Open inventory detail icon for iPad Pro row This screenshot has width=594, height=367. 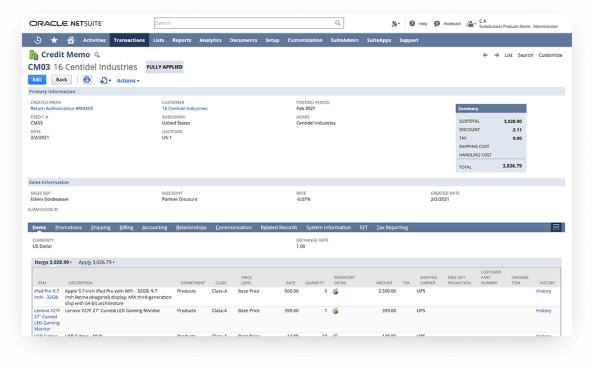(x=335, y=292)
